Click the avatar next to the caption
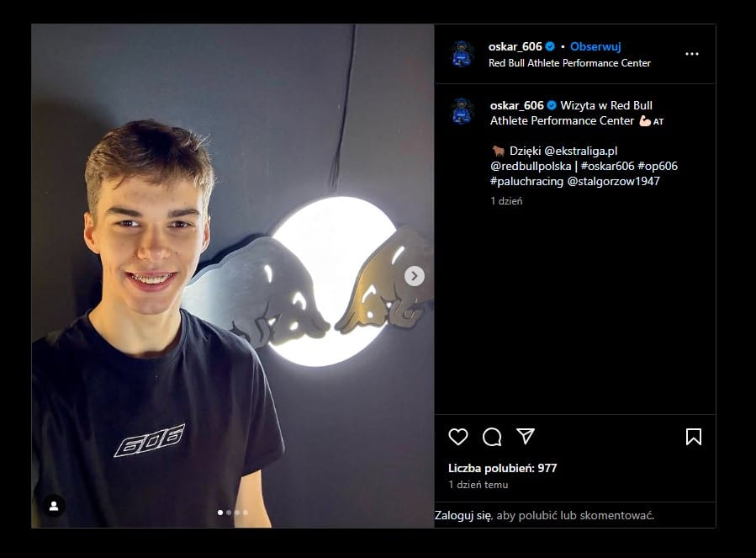The width and height of the screenshot is (756, 558). click(x=463, y=112)
